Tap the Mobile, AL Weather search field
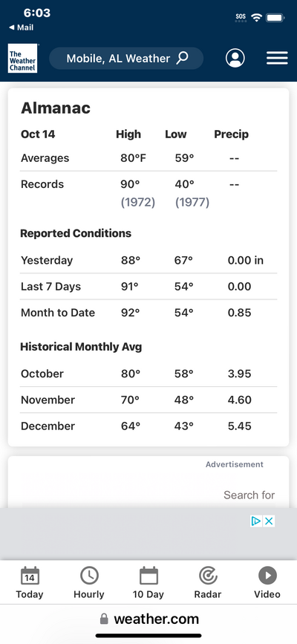 point(126,59)
